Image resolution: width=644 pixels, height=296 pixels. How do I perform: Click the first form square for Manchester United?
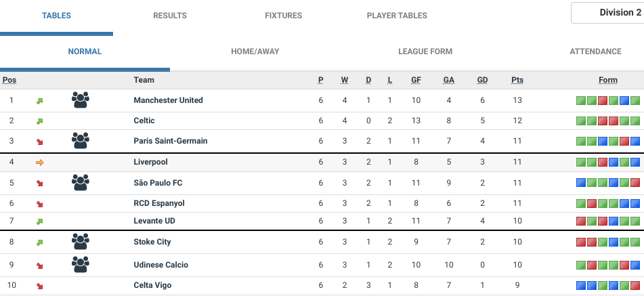[x=580, y=101]
